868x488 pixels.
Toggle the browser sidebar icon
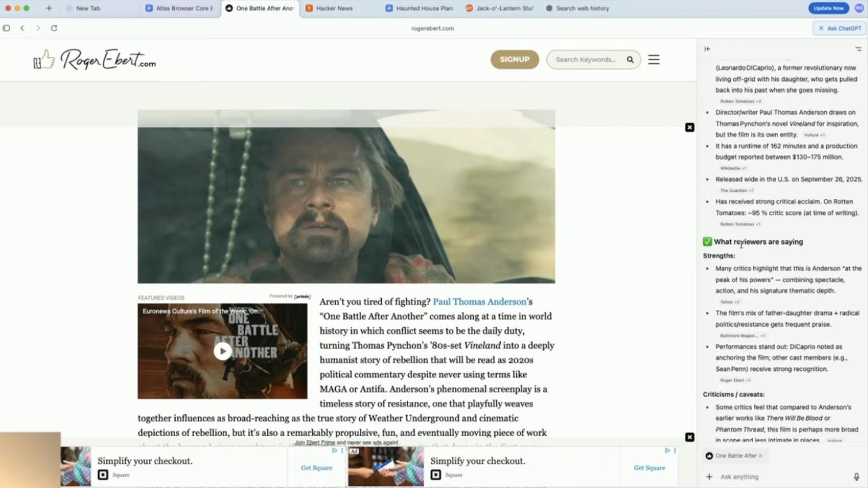(7, 28)
